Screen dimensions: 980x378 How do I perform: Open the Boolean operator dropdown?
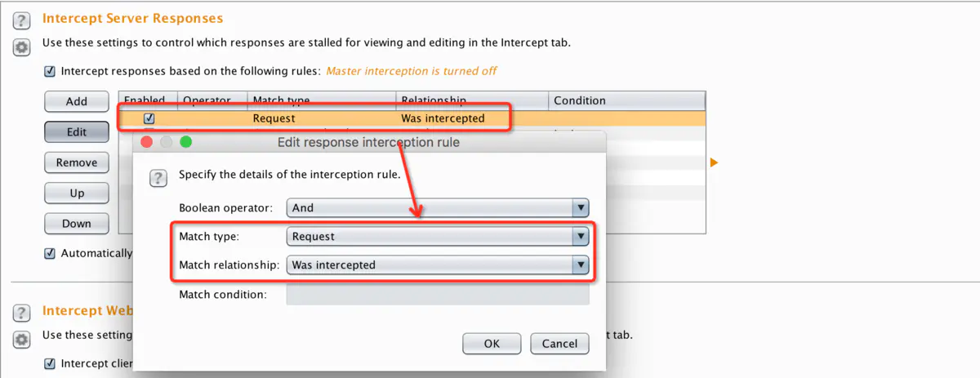pos(438,207)
